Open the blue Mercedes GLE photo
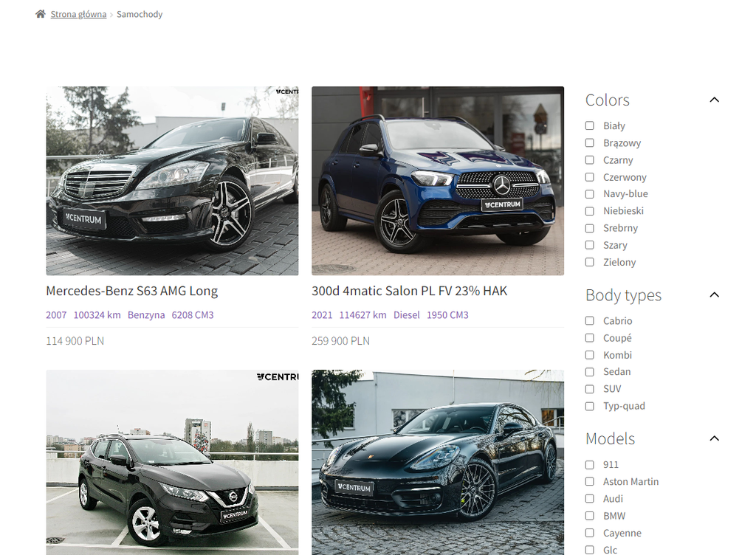The height and width of the screenshot is (555, 756). click(438, 181)
